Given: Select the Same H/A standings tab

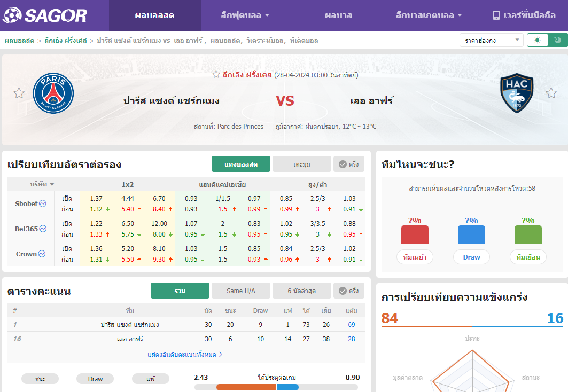Looking at the screenshot, I should click(241, 291).
